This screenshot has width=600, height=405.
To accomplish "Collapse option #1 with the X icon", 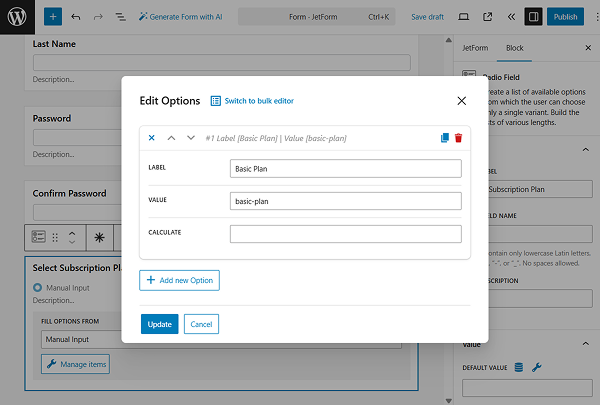I will (x=152, y=138).
